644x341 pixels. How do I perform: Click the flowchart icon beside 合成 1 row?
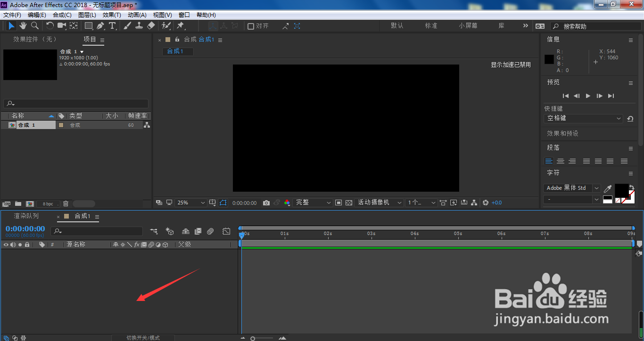point(147,125)
